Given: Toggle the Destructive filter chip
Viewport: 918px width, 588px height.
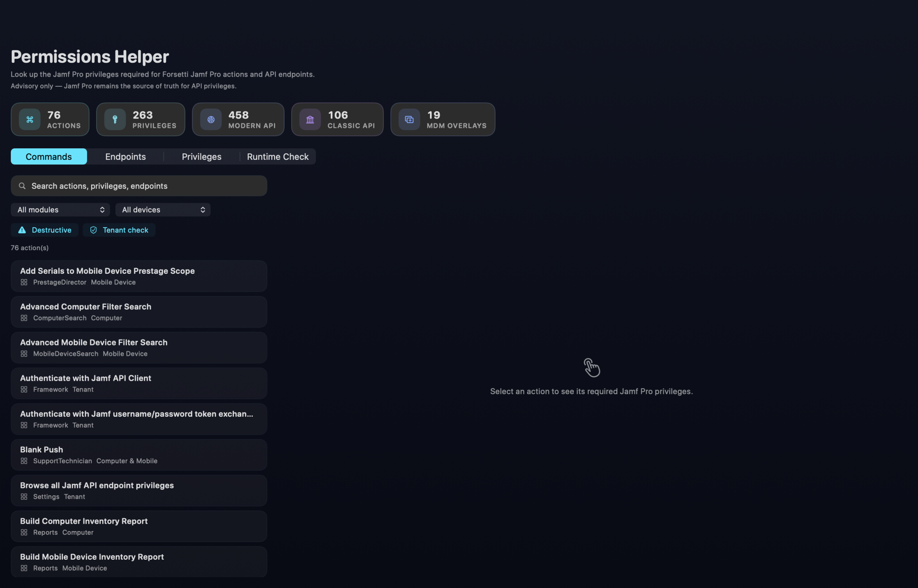Looking at the screenshot, I should coord(45,230).
